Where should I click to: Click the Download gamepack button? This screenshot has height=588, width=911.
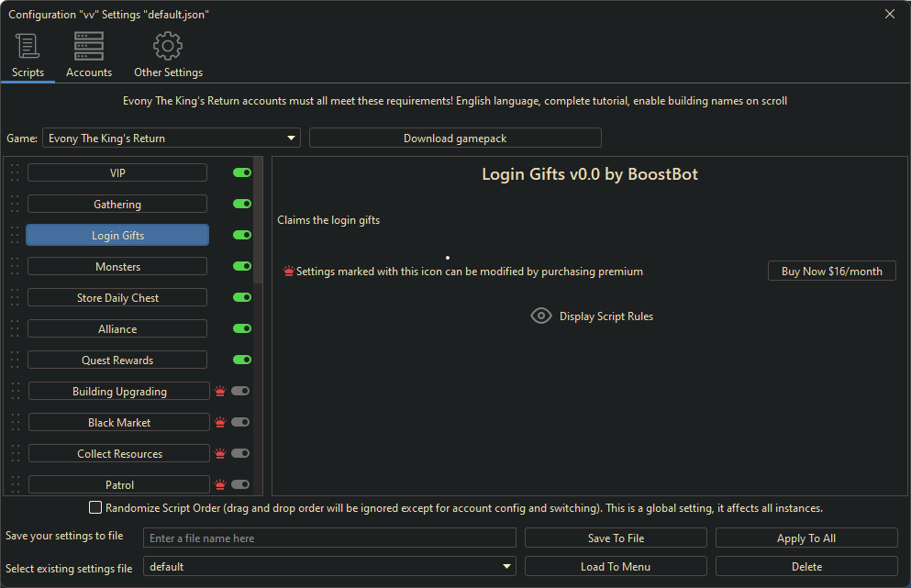click(x=455, y=139)
